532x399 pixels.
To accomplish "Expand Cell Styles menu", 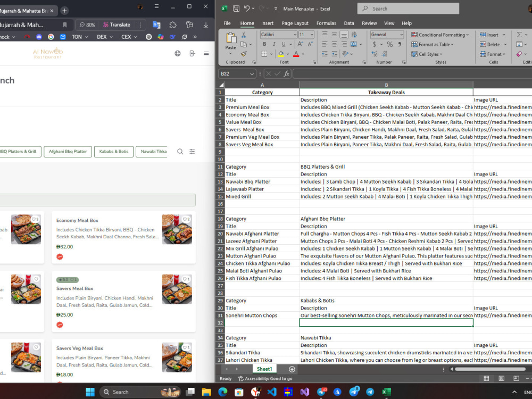I will click(x=427, y=54).
